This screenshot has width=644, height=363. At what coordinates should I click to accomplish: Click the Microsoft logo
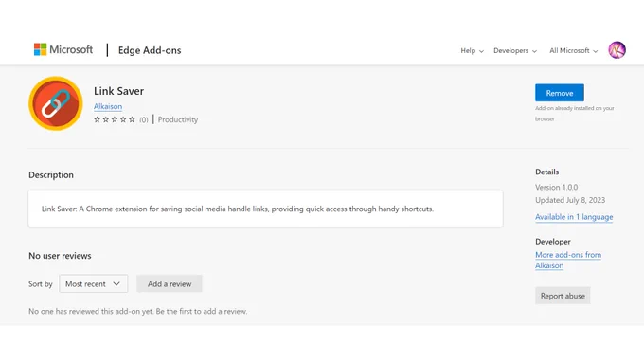63,49
